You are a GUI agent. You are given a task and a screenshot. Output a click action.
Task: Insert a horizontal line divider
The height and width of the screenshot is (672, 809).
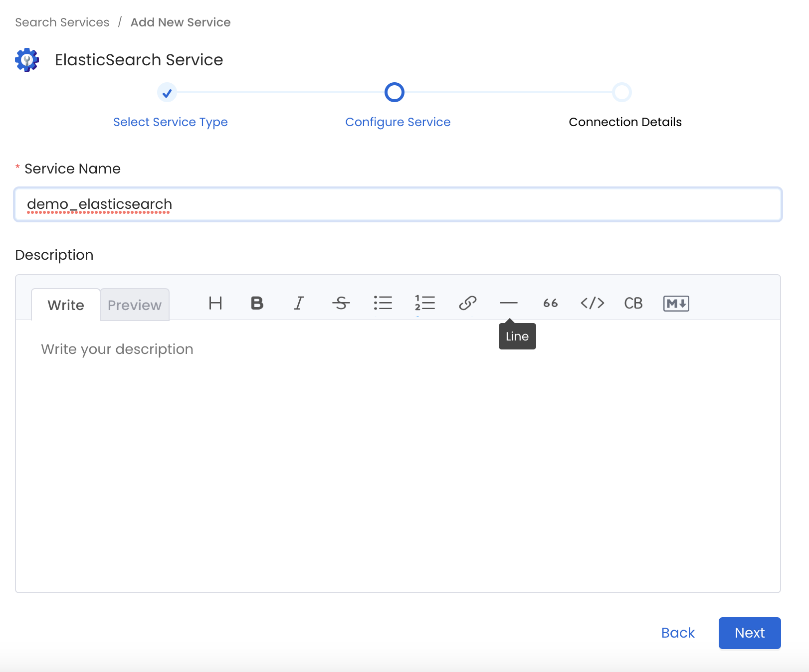pyautogui.click(x=509, y=303)
